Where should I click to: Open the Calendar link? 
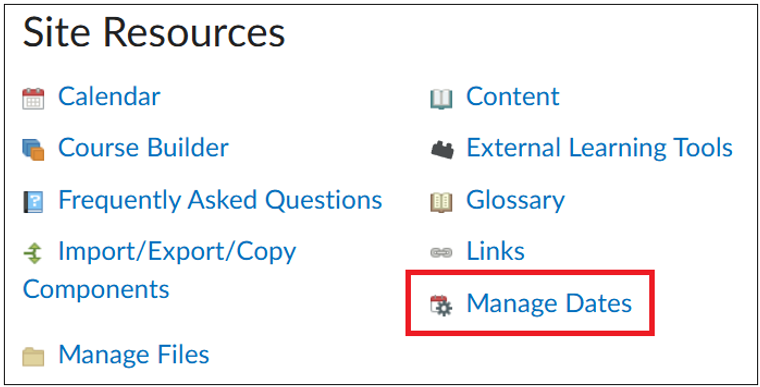pyautogui.click(x=109, y=97)
